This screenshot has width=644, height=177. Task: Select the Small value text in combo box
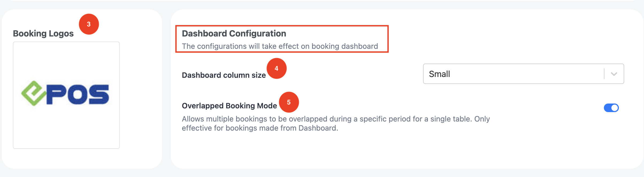439,74
